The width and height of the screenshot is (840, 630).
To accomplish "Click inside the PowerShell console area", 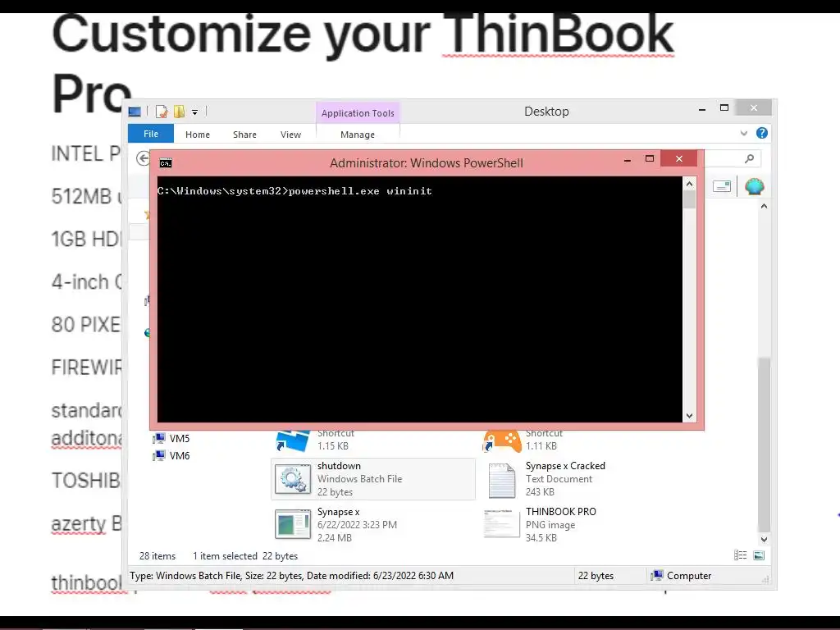I will pyautogui.click(x=419, y=299).
